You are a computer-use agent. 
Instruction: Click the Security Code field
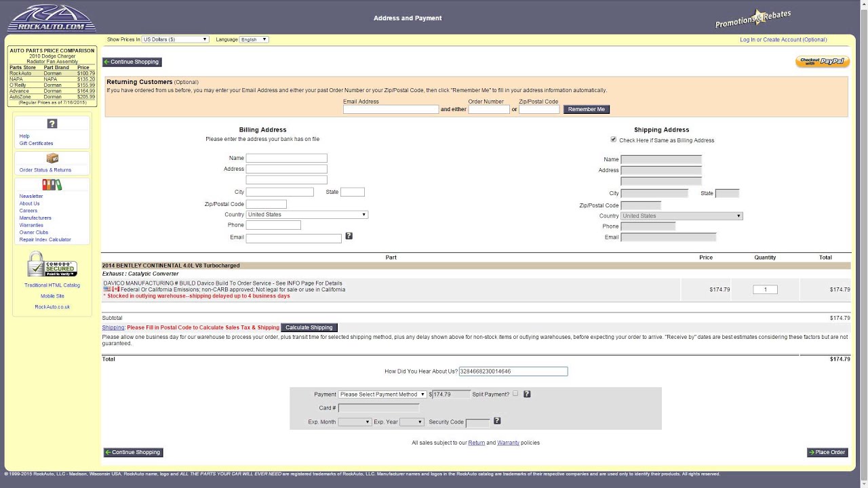tap(477, 423)
